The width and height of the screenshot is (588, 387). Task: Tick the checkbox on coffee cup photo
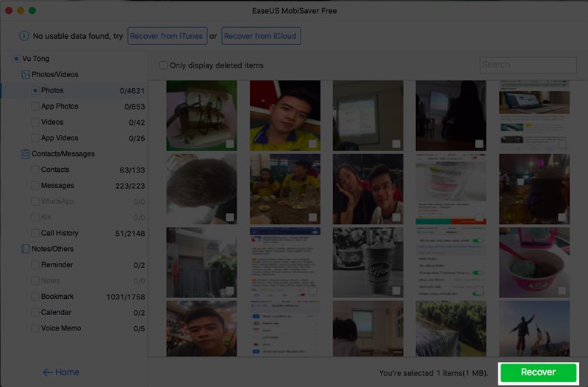396,291
